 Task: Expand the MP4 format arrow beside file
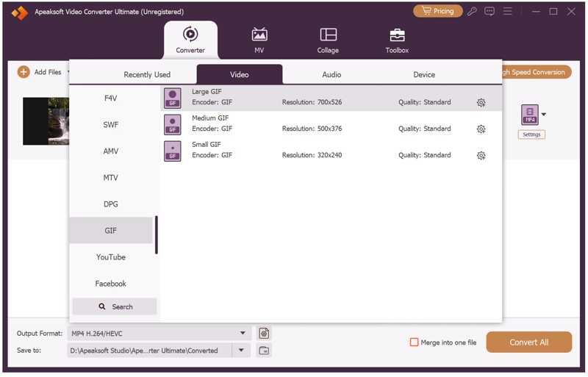tap(544, 115)
